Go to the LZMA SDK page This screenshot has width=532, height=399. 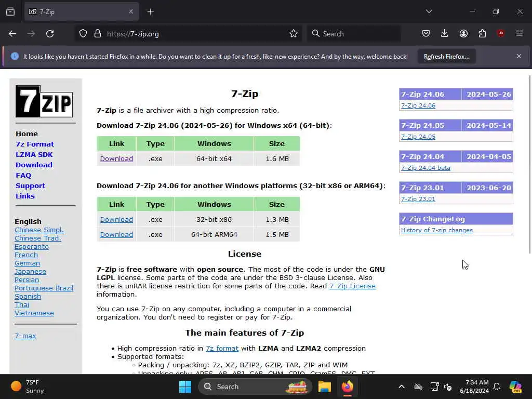pos(34,154)
